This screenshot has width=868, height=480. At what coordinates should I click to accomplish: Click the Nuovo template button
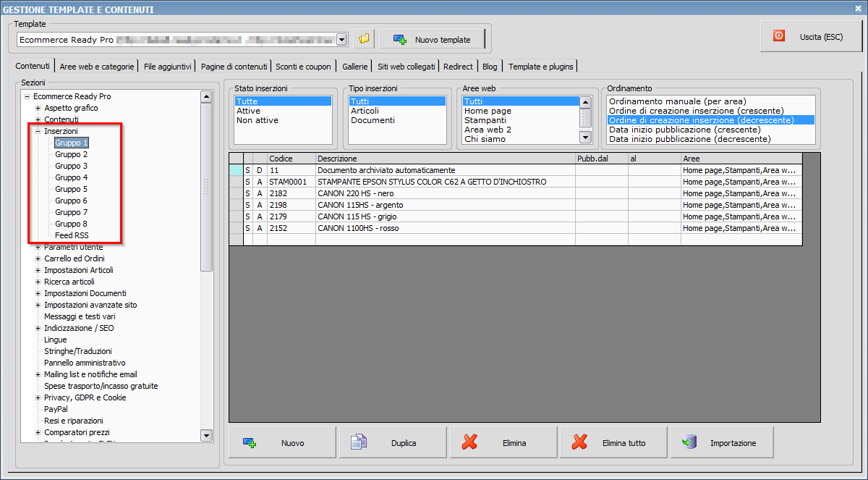432,40
